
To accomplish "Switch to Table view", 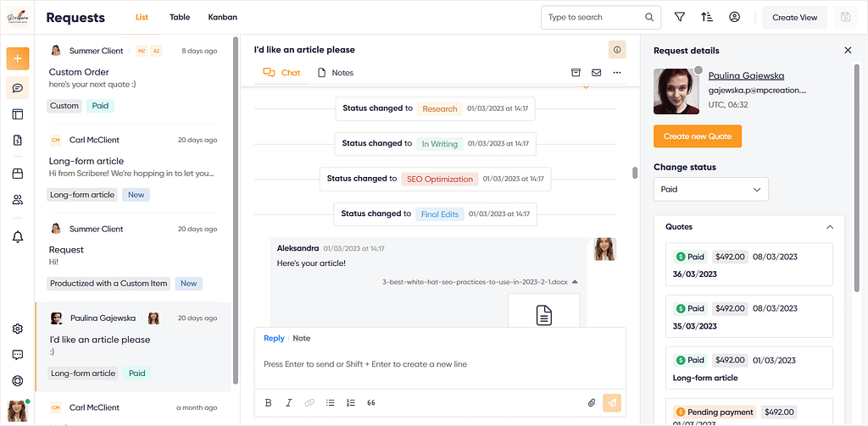I will pyautogui.click(x=180, y=17).
